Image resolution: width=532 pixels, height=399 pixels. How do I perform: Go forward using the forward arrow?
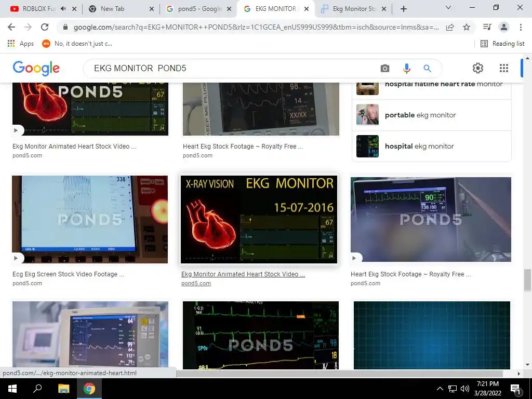click(x=28, y=27)
